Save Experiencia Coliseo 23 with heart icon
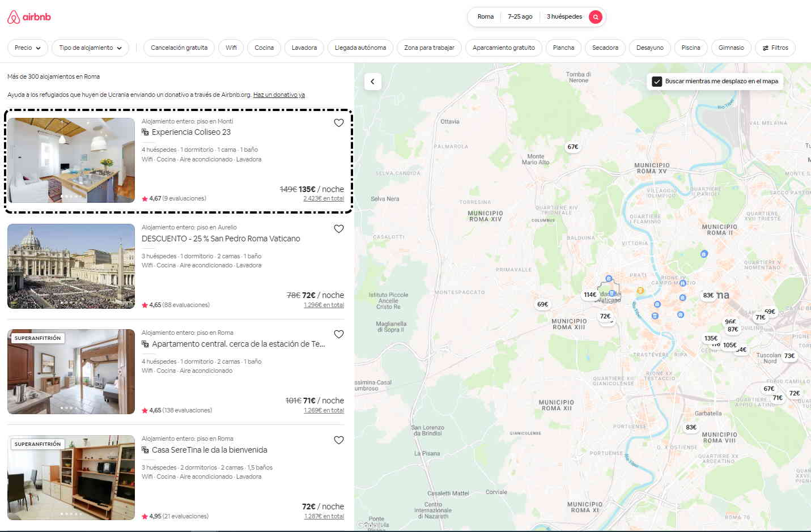This screenshot has width=811, height=532. pos(339,123)
